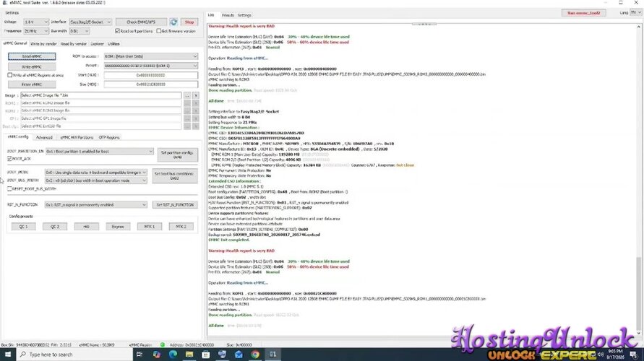The image size is (644, 361).
Task: Expand the Preset dropdown
Action: click(x=151, y=66)
